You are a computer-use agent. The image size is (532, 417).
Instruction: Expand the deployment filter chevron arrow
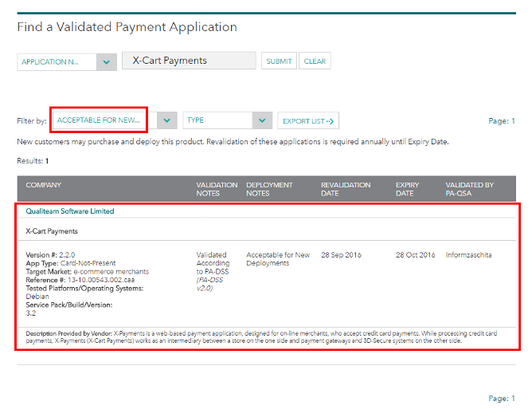167,120
